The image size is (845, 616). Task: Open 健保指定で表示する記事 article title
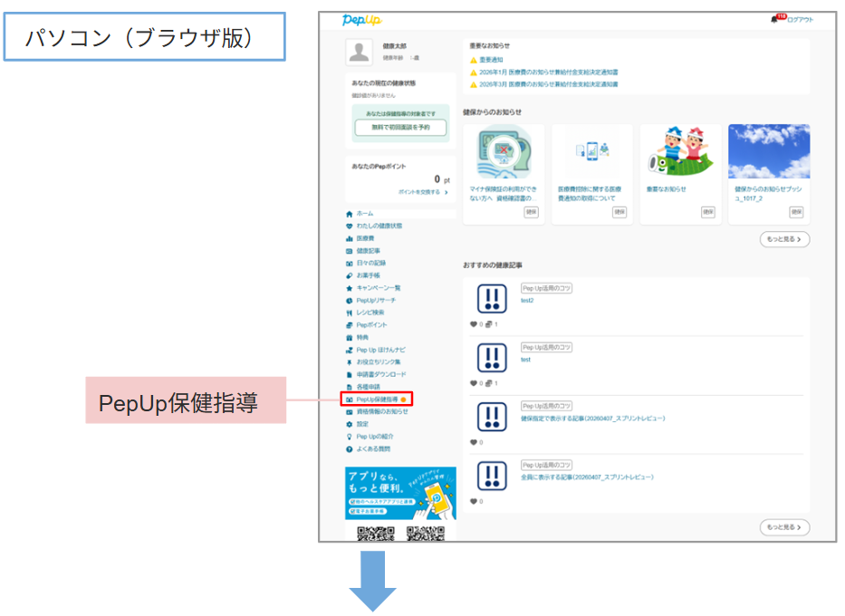[x=593, y=419]
